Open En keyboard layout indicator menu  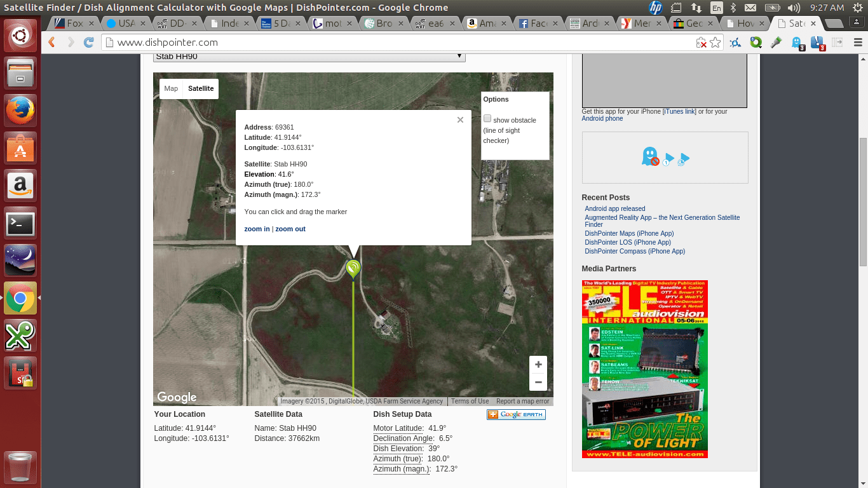pyautogui.click(x=716, y=8)
